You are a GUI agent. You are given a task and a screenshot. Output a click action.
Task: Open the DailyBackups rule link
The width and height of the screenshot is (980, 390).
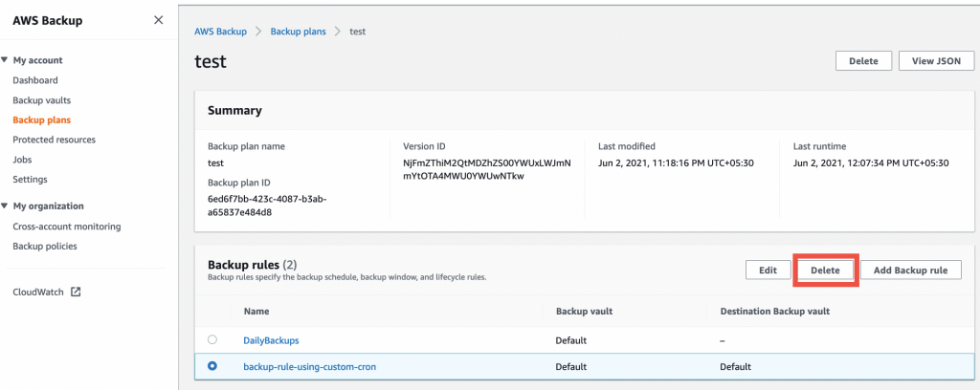point(271,340)
